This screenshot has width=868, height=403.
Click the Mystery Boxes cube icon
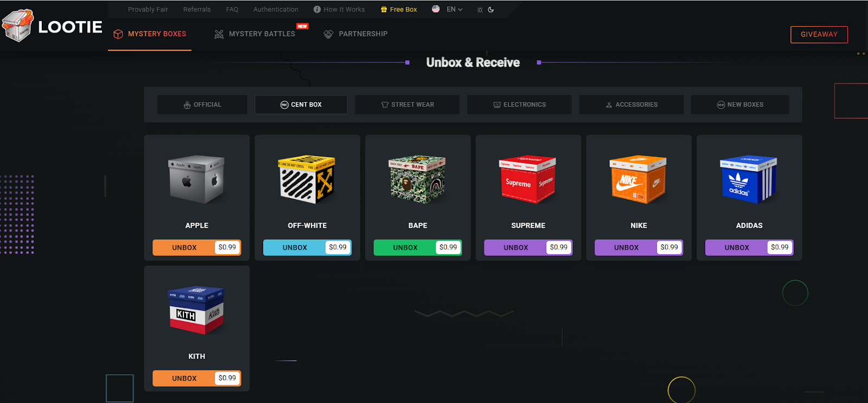pyautogui.click(x=118, y=34)
